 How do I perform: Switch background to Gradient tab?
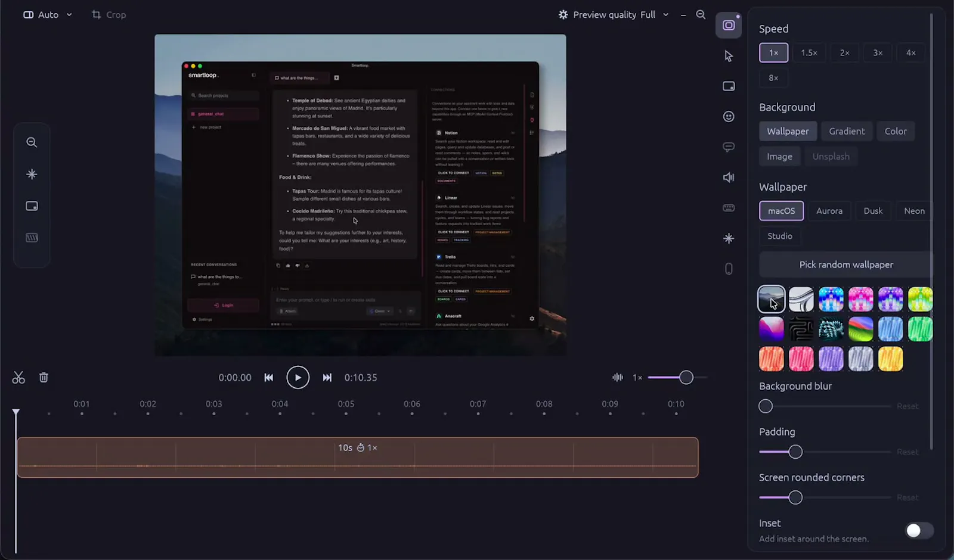(x=847, y=132)
